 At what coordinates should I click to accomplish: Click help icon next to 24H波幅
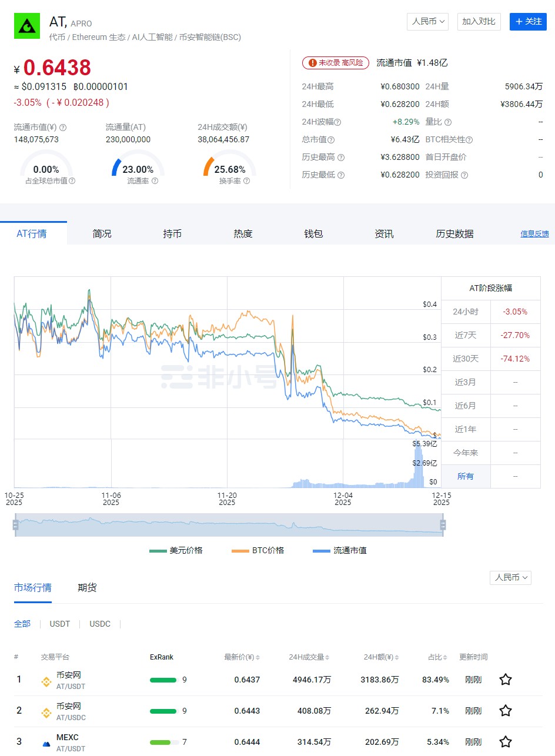point(337,122)
